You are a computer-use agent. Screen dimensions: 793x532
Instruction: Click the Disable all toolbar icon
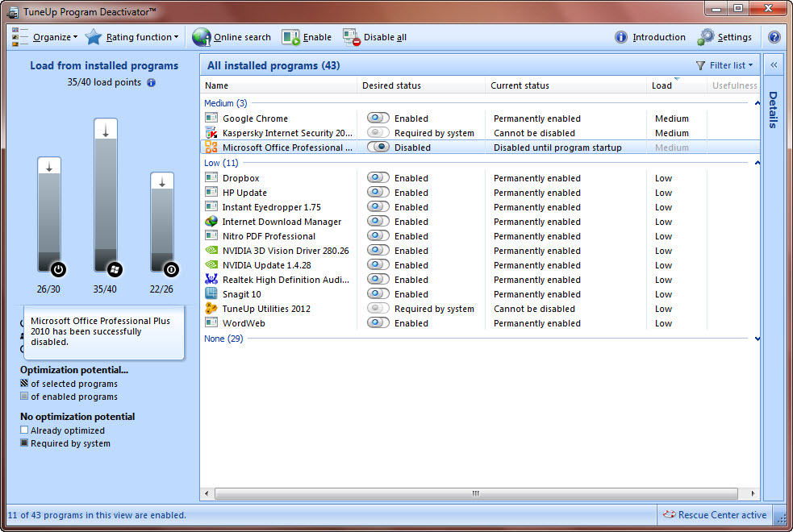coord(352,37)
